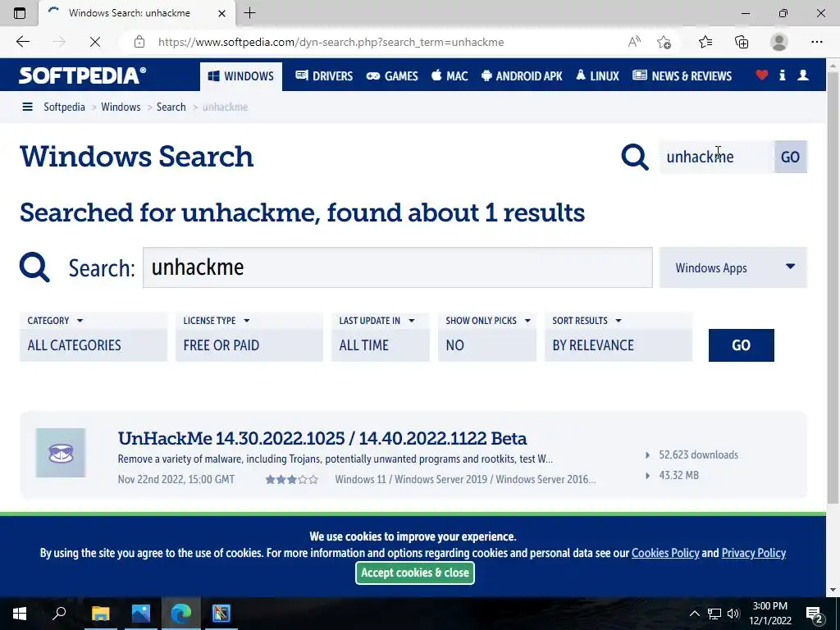Open Edge Settings and more menu
This screenshot has height=630, width=840.
point(816,42)
